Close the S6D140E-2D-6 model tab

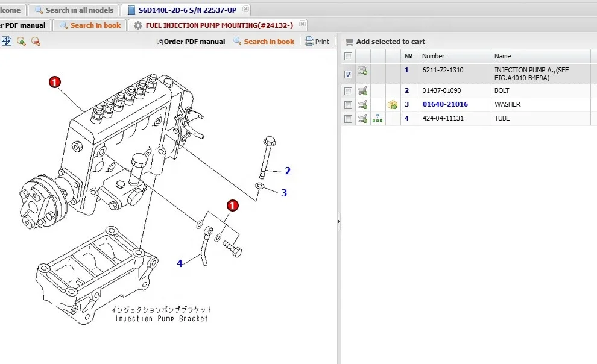(245, 10)
